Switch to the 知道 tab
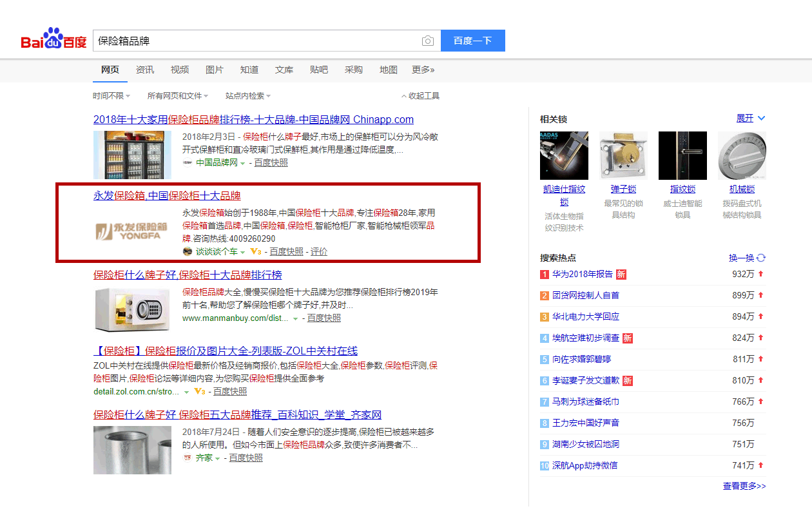 coord(249,70)
